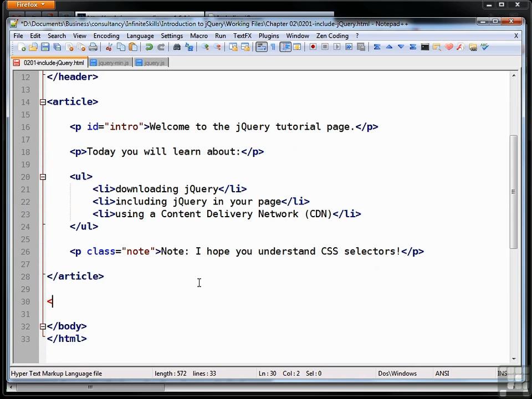532x399 pixels.
Task: Click the Redo arrow icon
Action: coord(161,47)
